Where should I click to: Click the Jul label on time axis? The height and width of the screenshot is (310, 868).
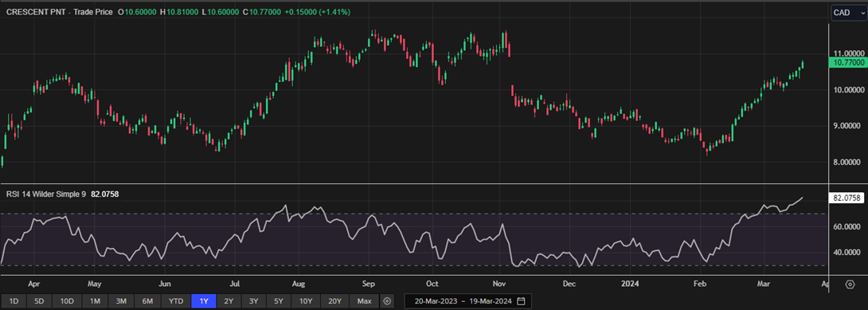[234, 284]
